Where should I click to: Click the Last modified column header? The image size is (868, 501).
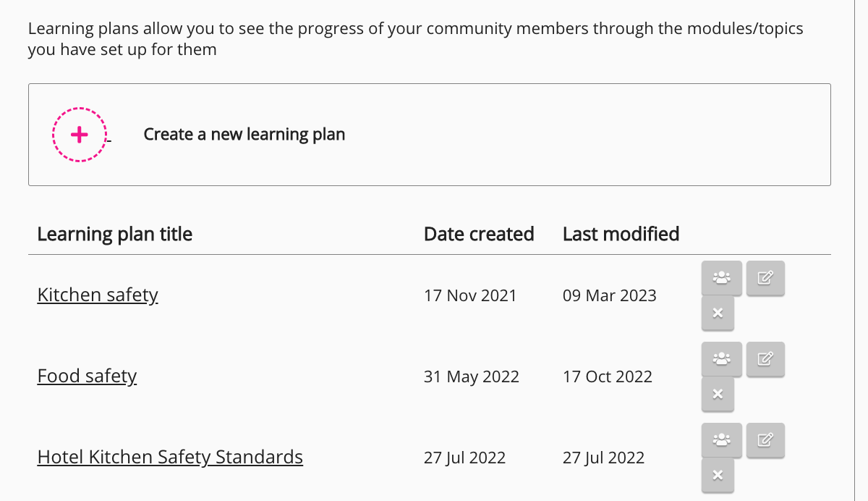click(621, 235)
